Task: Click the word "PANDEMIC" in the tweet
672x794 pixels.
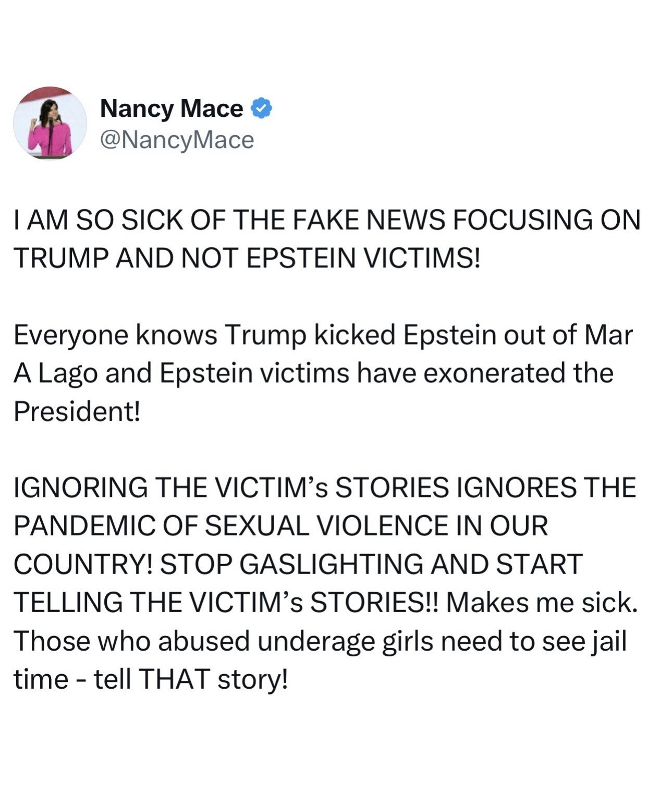Action: pyautogui.click(x=84, y=526)
